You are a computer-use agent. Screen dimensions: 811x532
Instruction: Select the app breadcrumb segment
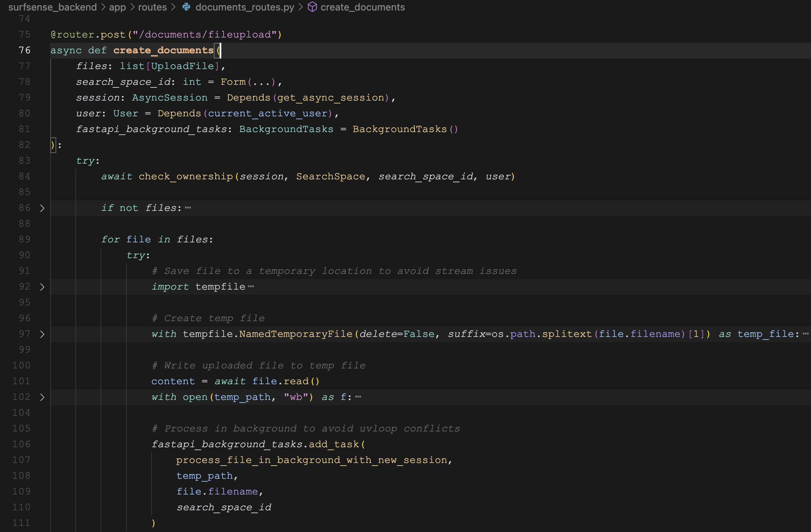coord(117,7)
